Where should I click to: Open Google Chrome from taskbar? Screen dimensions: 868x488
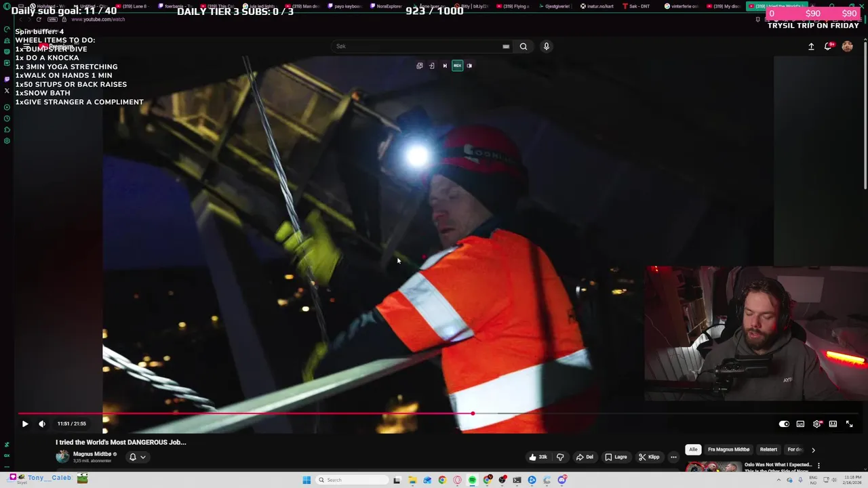tap(442, 480)
